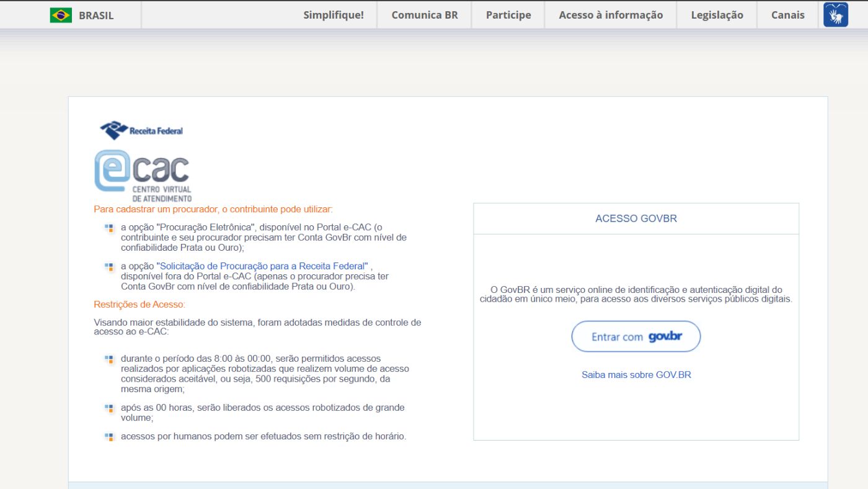This screenshot has height=489, width=868.
Task: Click 'O GovBR é um serviço online' description
Action: 636,294
